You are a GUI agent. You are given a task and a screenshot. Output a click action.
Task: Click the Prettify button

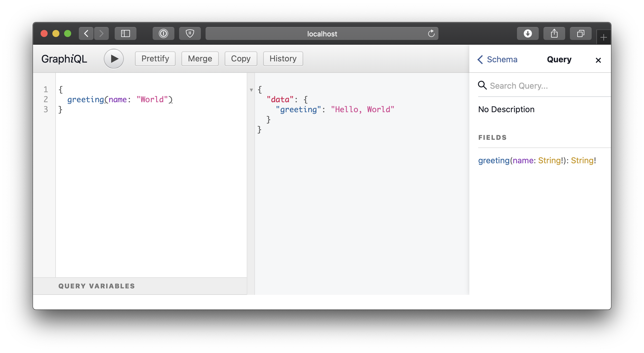[155, 58]
